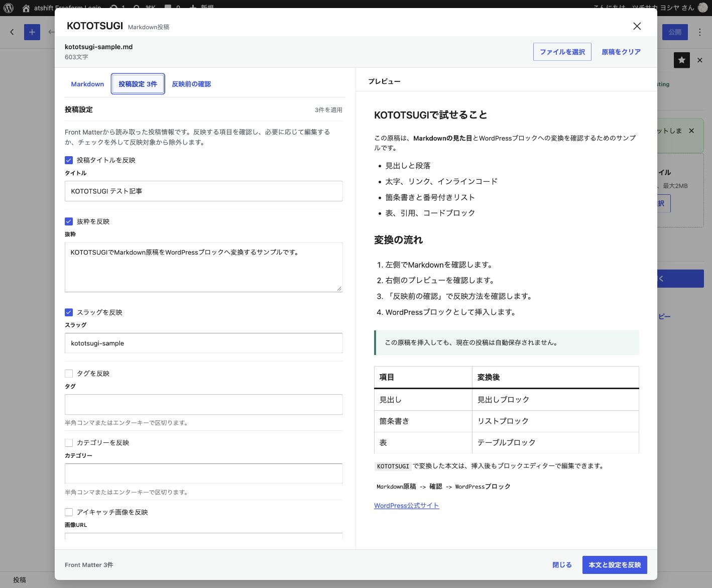
Task: Disable the スラッグを反映 checkbox
Action: (69, 312)
